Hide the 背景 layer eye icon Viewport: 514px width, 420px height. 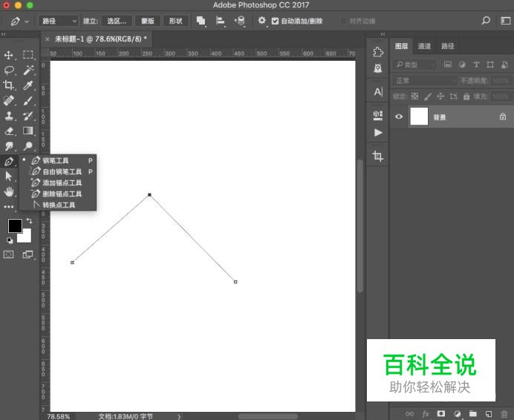tap(399, 117)
